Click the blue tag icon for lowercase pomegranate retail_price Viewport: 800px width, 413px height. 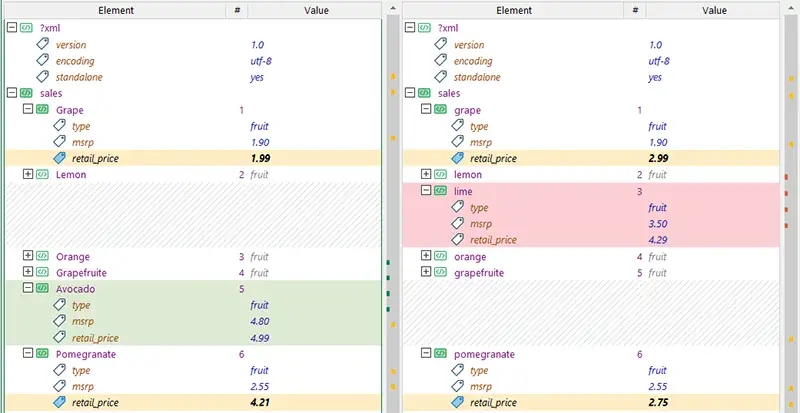coord(458,402)
